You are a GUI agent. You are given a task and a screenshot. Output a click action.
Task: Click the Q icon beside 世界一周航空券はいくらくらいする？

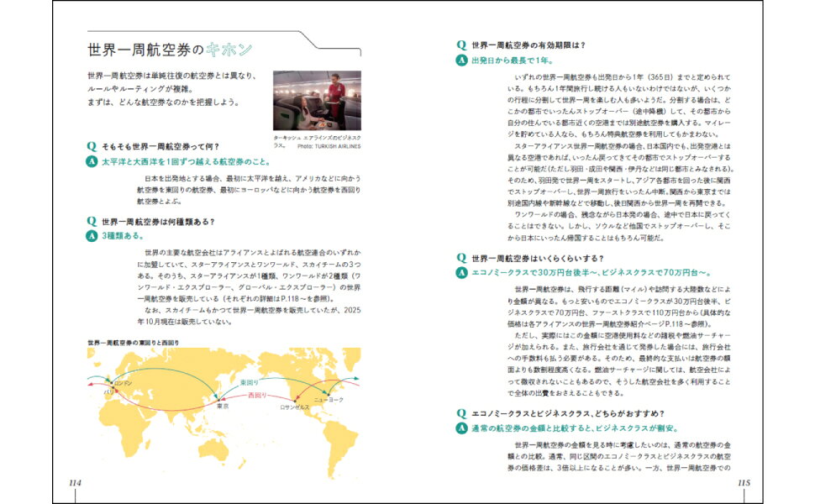coord(461,258)
